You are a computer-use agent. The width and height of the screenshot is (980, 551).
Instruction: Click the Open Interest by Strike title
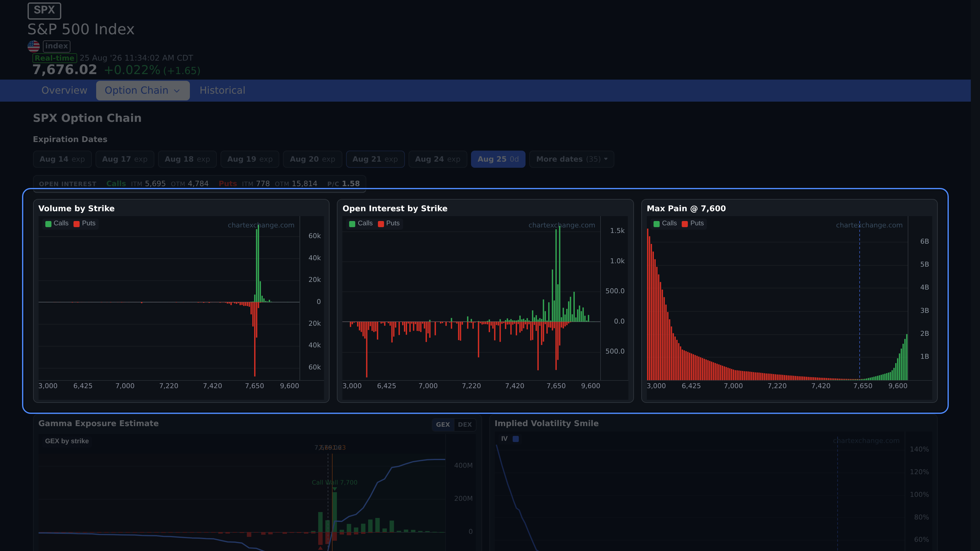(395, 208)
